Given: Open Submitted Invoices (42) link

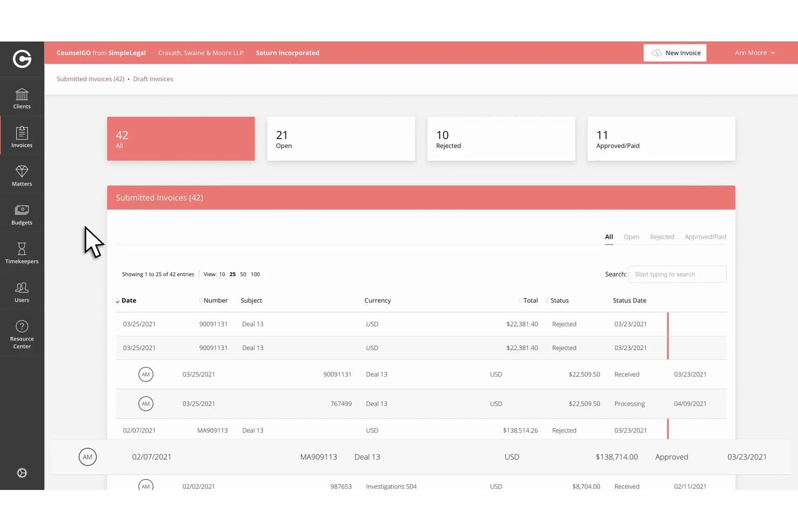Looking at the screenshot, I should click(91, 79).
